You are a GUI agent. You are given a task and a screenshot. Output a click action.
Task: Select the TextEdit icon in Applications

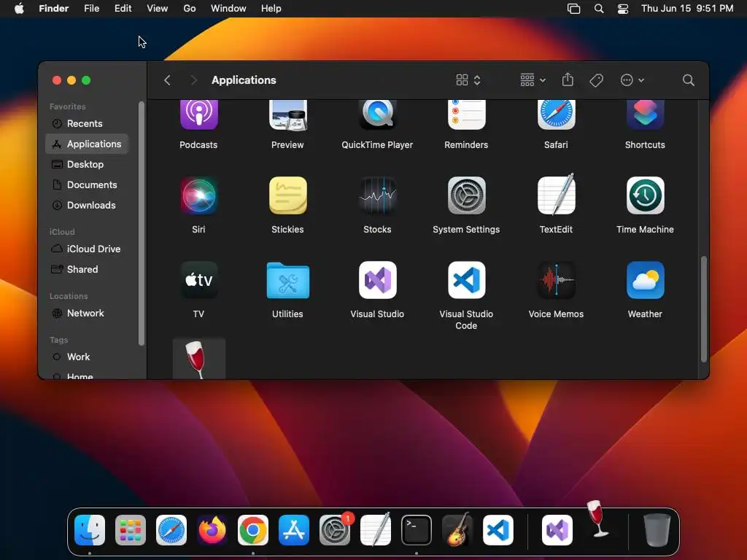[556, 194]
